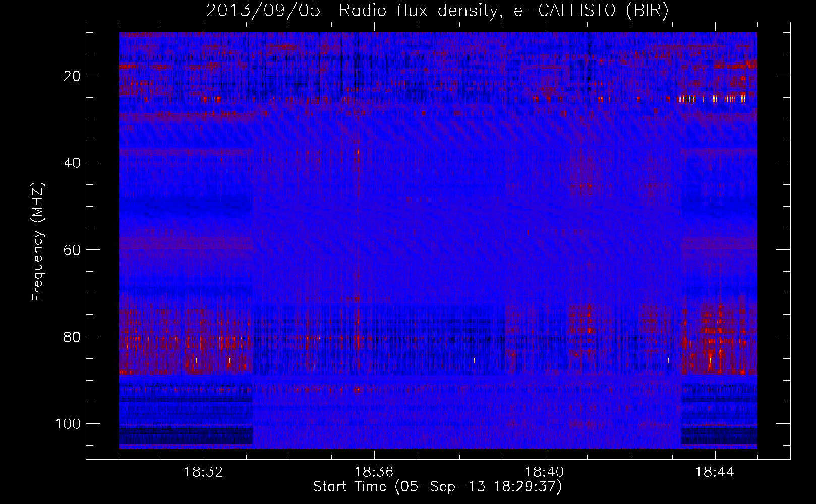Click the 80 frequency tick label
The image size is (816, 504).
click(73, 337)
